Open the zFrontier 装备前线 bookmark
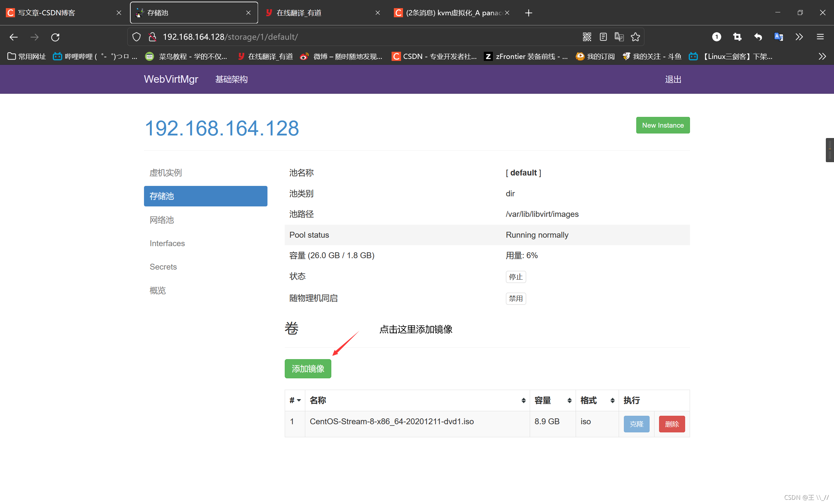 526,56
